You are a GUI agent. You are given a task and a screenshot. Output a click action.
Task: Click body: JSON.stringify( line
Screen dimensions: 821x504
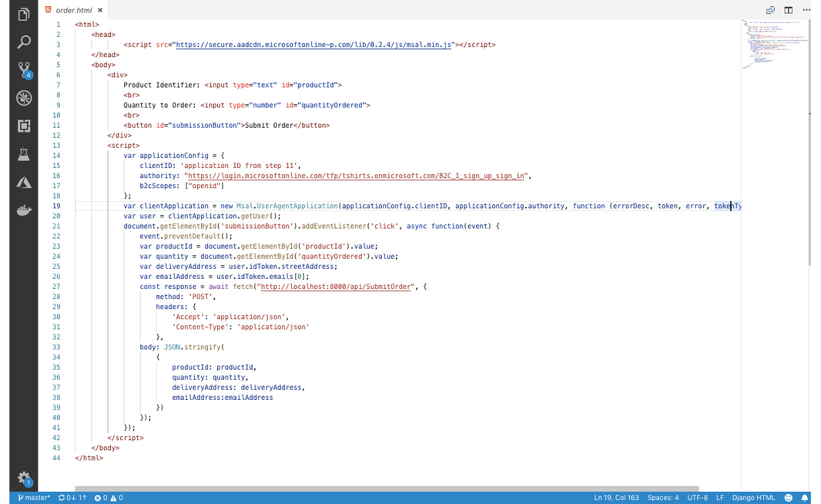coord(182,347)
